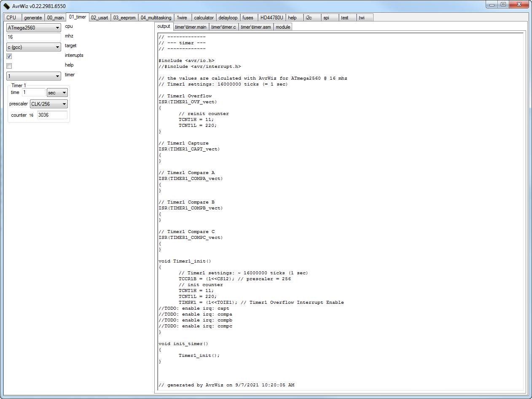Click the void Timer1_init() line
The width and height of the screenshot is (532, 399).
(185, 261)
